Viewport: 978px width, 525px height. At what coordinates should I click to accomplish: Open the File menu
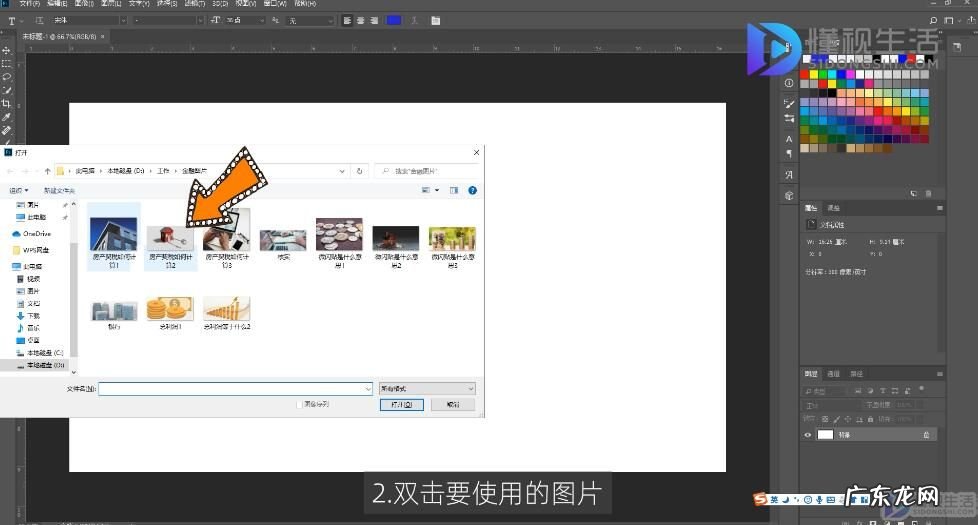coord(29,3)
